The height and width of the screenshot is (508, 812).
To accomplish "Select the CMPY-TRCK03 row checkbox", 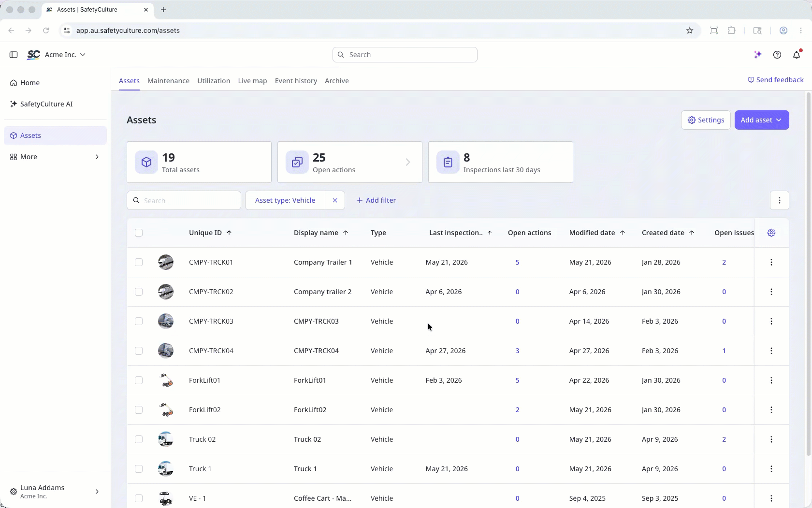I will (139, 321).
